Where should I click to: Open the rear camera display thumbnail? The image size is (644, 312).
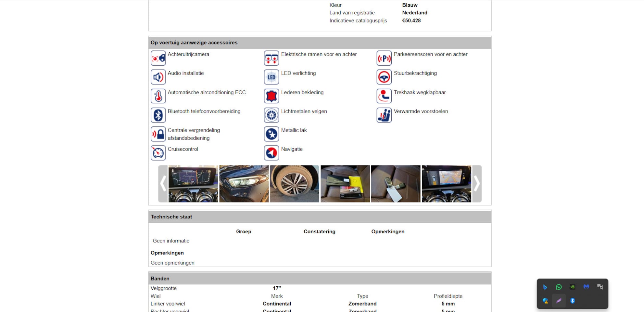tap(446, 184)
